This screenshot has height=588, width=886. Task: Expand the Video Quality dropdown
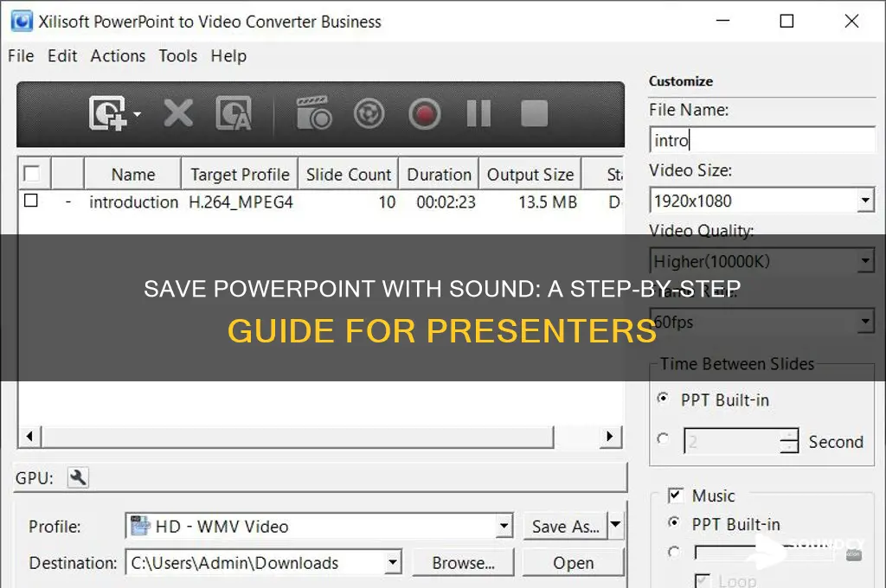865,261
